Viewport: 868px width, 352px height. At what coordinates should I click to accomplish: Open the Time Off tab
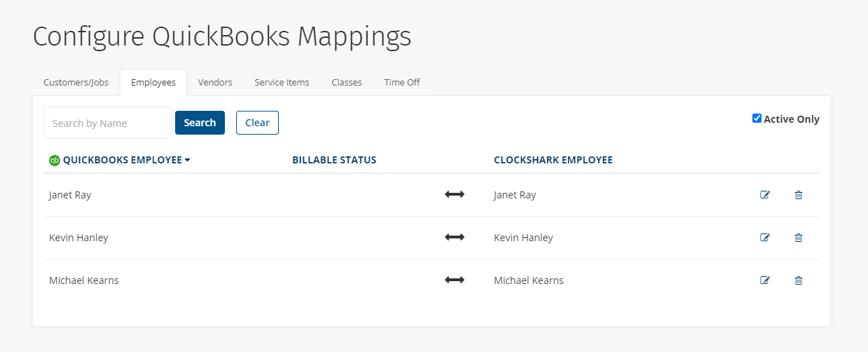tap(402, 82)
